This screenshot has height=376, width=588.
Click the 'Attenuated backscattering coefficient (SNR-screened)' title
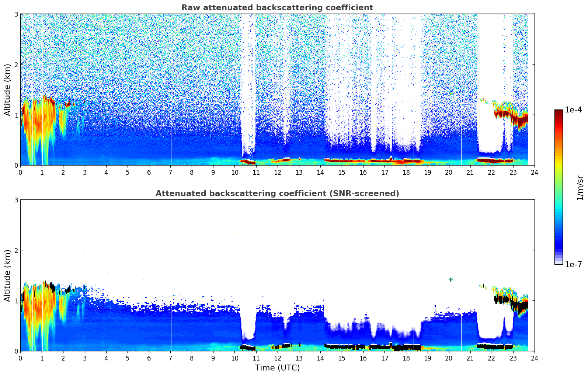tap(277, 194)
